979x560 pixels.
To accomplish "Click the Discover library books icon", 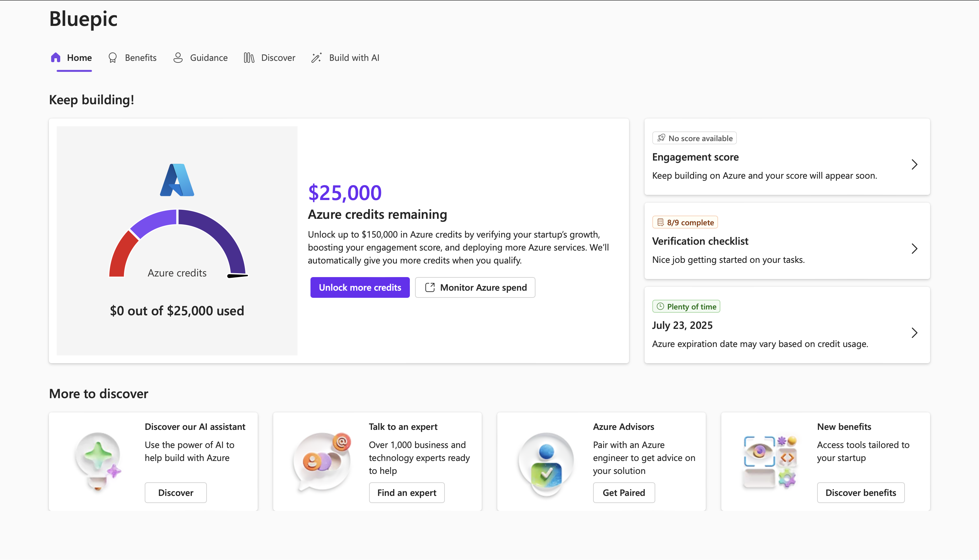I will [249, 58].
